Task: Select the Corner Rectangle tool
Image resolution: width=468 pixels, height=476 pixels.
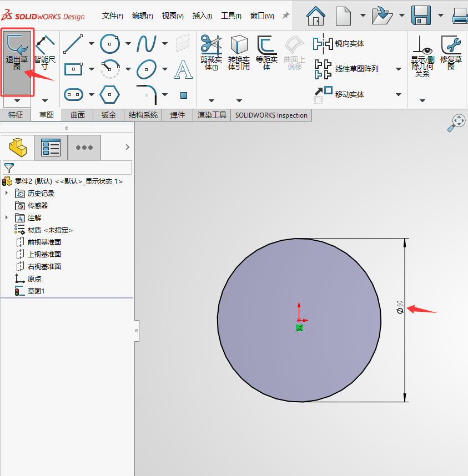Action: pyautogui.click(x=73, y=69)
